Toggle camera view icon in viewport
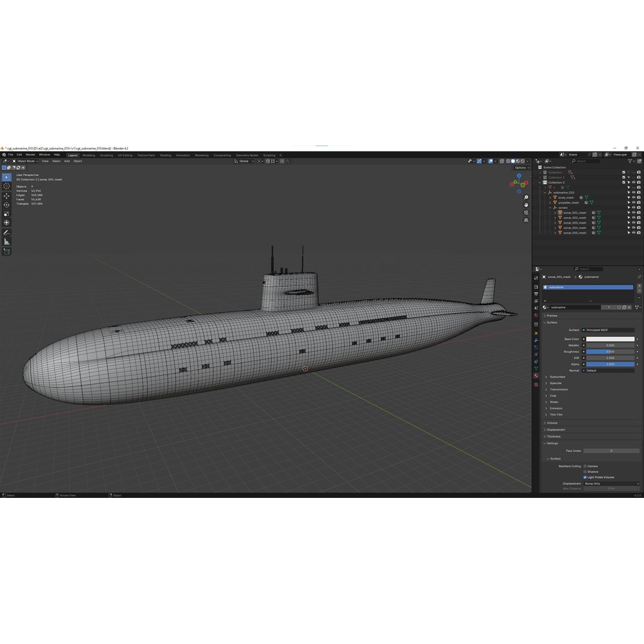Screen dimensions: 644x644 pos(526,212)
